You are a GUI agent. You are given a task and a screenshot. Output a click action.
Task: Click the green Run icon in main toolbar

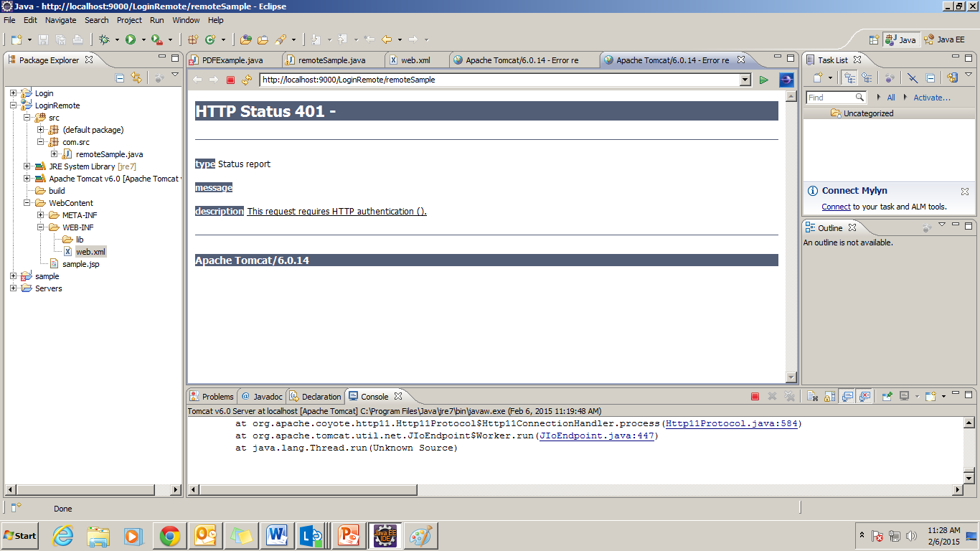(131, 39)
